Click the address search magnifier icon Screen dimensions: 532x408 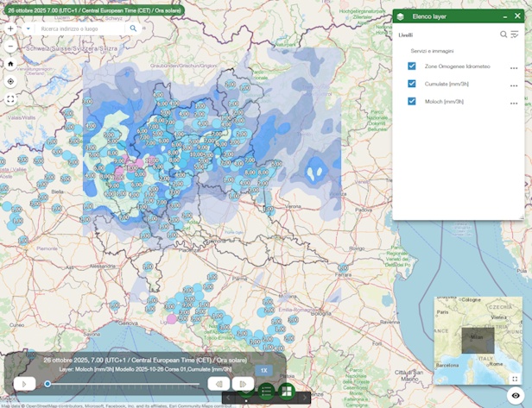[134, 28]
